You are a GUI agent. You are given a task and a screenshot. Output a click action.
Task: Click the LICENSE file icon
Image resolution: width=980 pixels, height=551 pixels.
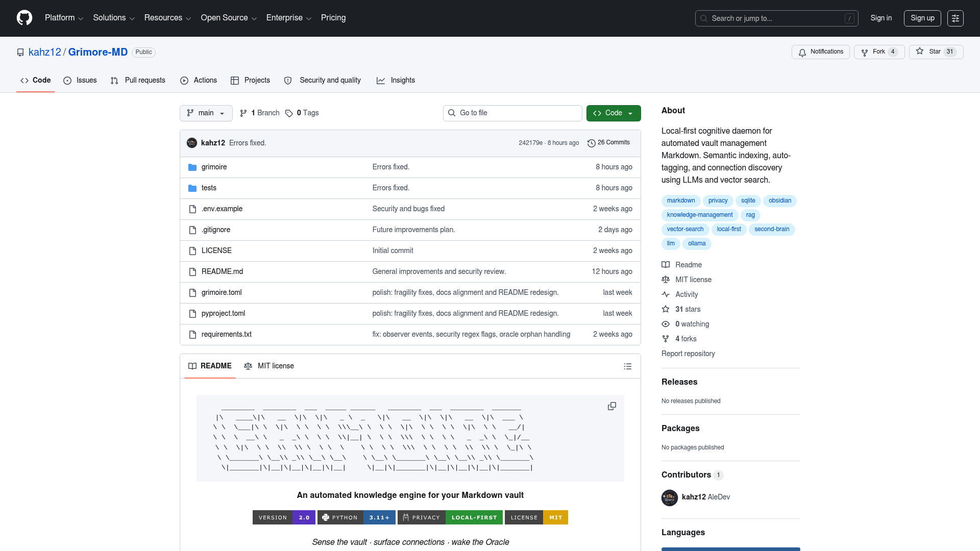pyautogui.click(x=192, y=251)
